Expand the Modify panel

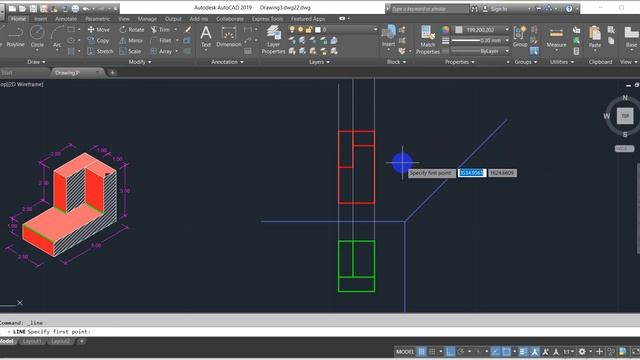point(140,62)
